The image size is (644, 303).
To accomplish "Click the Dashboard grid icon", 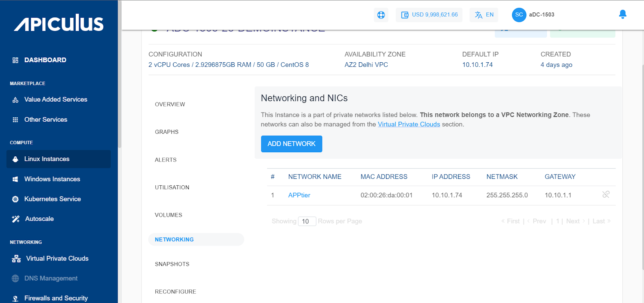I will tap(15, 60).
